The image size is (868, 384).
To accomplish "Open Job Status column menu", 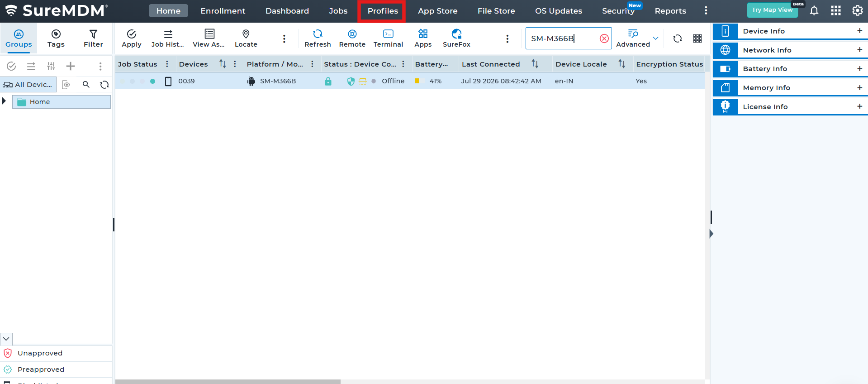I will (x=167, y=64).
